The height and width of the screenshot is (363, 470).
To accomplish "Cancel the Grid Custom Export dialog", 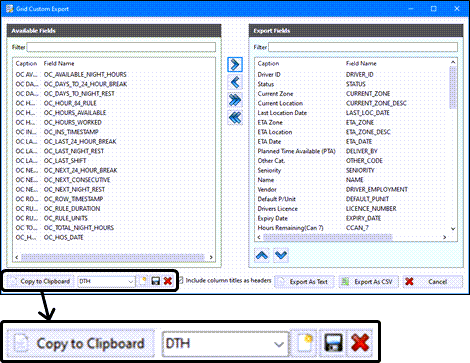I will (433, 282).
